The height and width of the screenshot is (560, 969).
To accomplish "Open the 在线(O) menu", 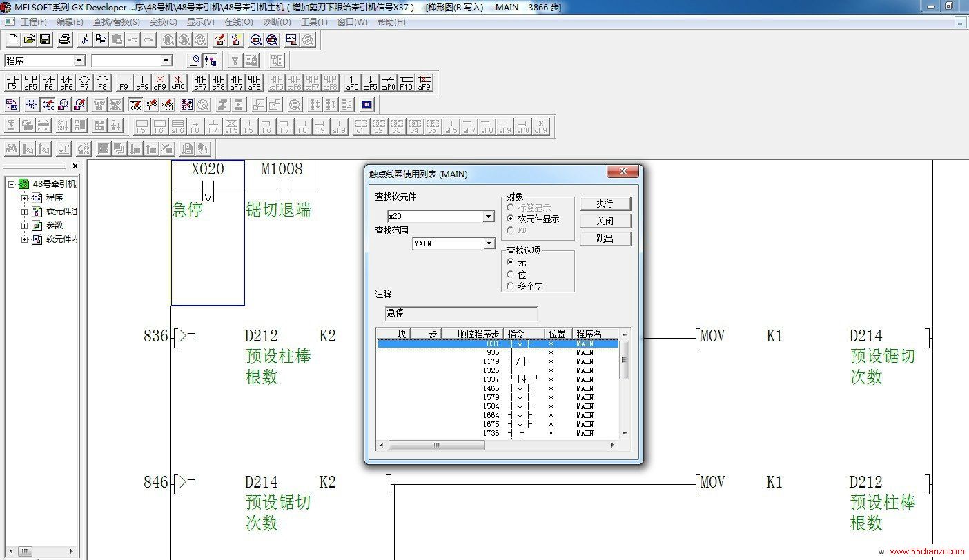I will click(x=238, y=22).
